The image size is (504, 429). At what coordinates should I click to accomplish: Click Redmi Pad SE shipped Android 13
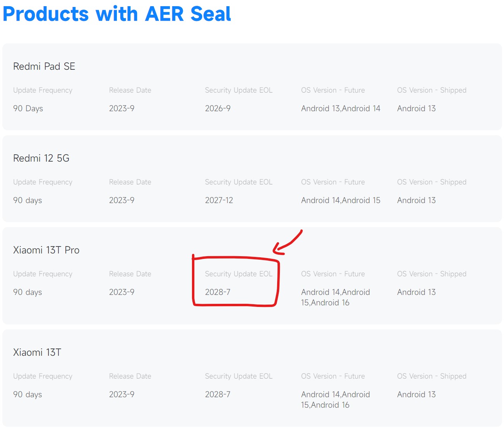(x=416, y=109)
